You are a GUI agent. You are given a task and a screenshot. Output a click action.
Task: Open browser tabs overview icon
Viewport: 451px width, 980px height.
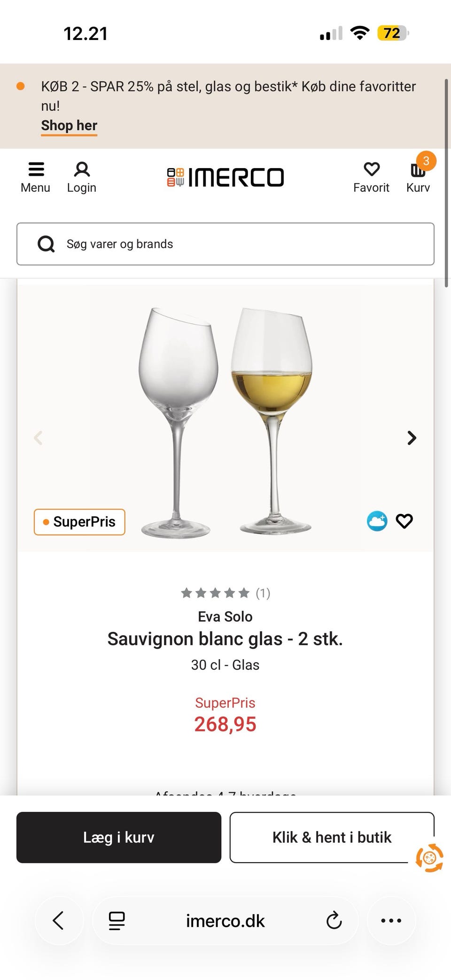117,921
